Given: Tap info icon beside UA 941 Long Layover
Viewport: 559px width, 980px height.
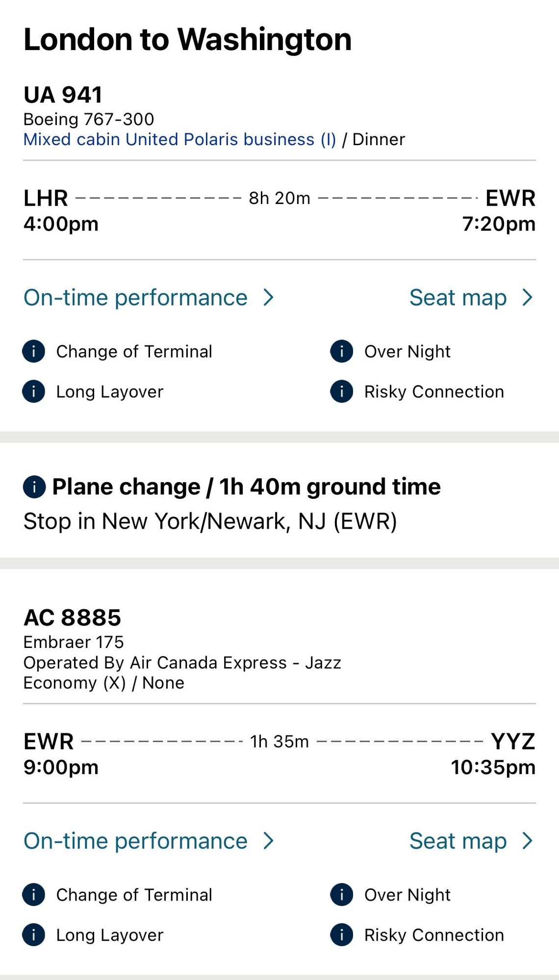Looking at the screenshot, I should pos(34,391).
